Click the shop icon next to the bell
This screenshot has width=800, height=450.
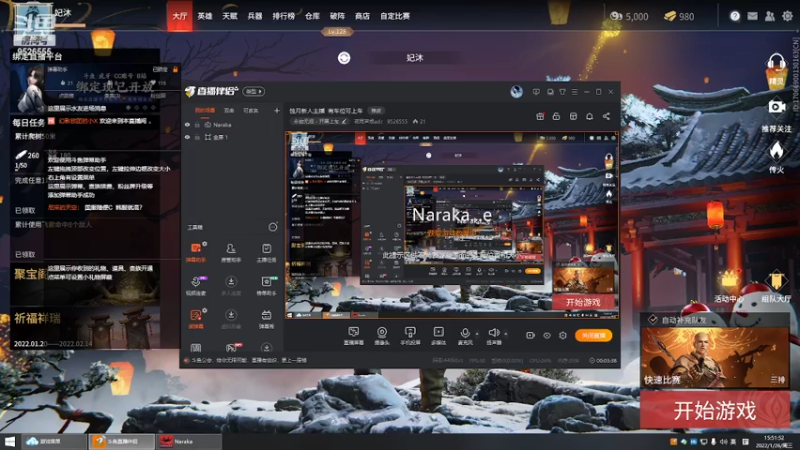click(573, 116)
